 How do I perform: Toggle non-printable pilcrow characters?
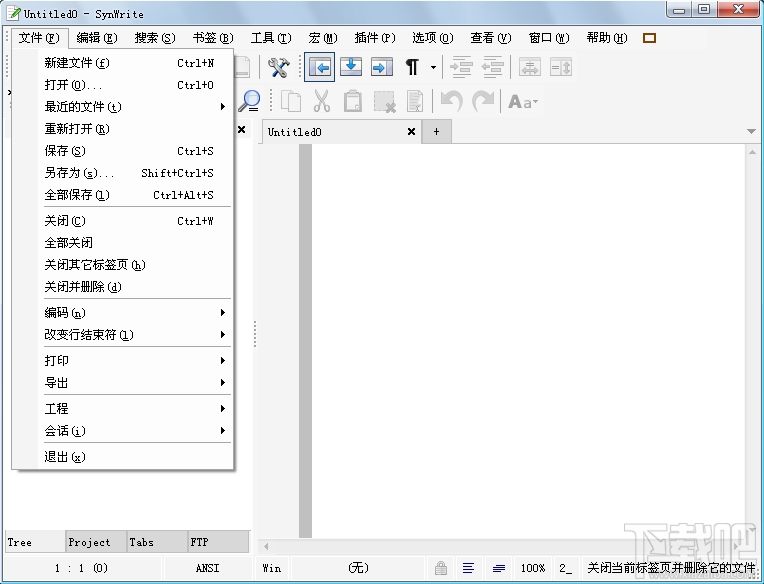point(412,67)
